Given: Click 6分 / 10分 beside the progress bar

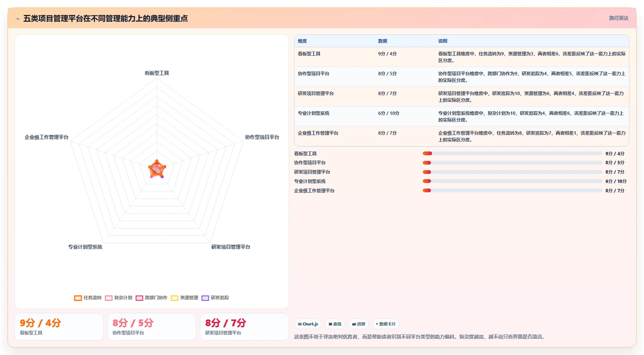Looking at the screenshot, I should (616, 181).
